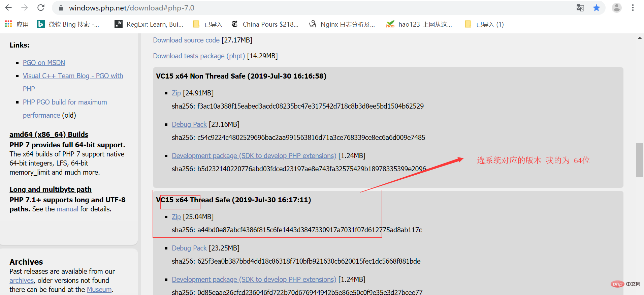Open the 已导入 (1) bookmark folder
The image size is (644, 295).
click(484, 24)
